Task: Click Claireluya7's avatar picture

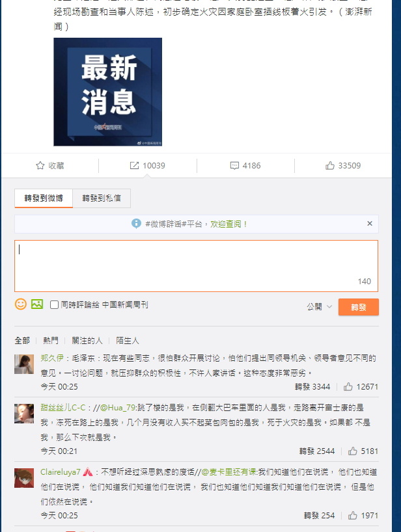Action: pos(24,478)
